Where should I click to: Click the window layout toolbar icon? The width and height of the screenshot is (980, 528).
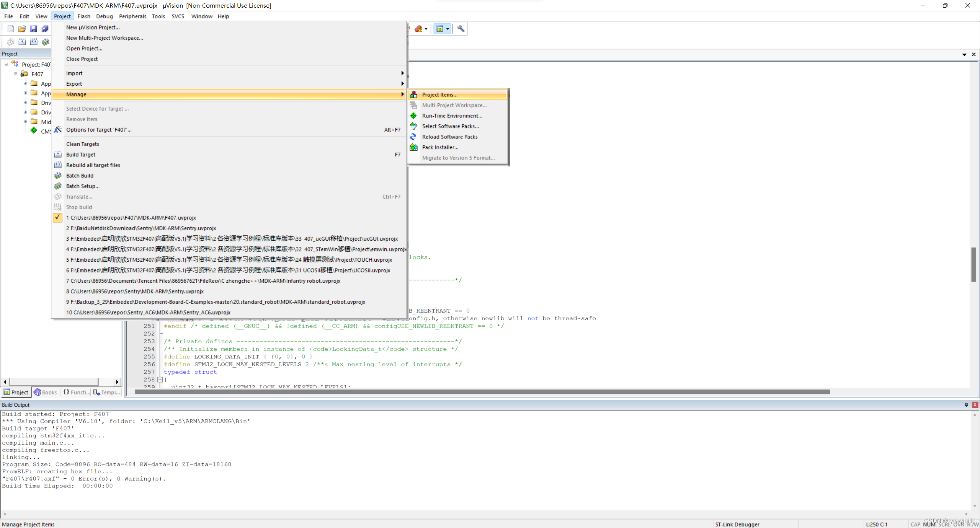[x=439, y=29]
